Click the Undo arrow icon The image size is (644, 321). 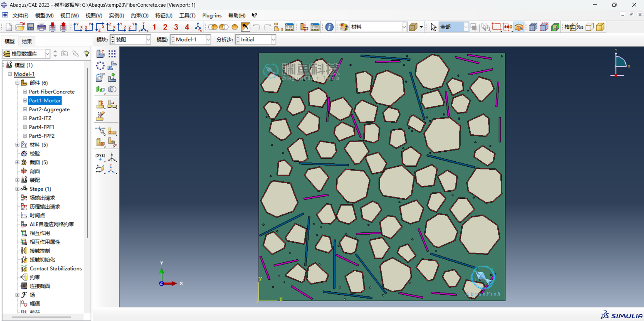(256, 27)
